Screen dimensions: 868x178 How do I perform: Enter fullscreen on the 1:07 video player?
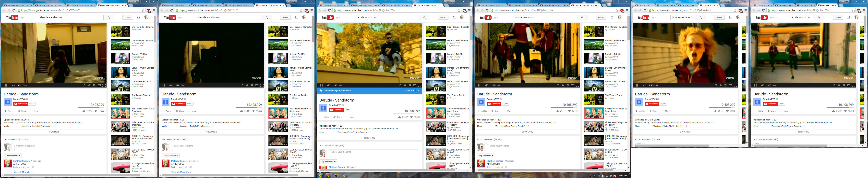pos(578,85)
